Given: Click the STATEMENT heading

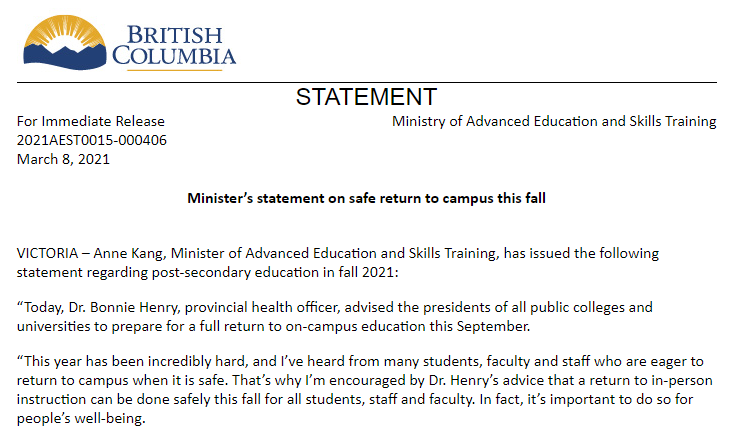Looking at the screenshot, I should [x=366, y=97].
